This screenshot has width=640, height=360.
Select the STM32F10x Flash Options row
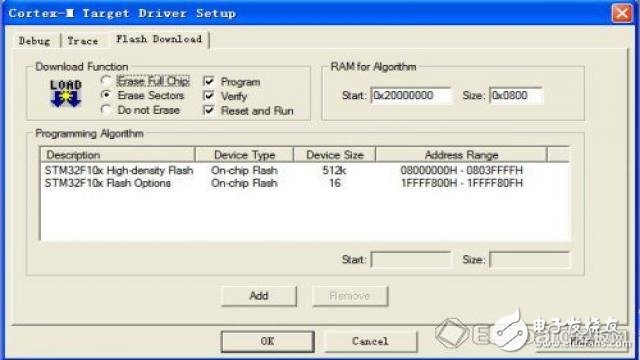point(304,183)
